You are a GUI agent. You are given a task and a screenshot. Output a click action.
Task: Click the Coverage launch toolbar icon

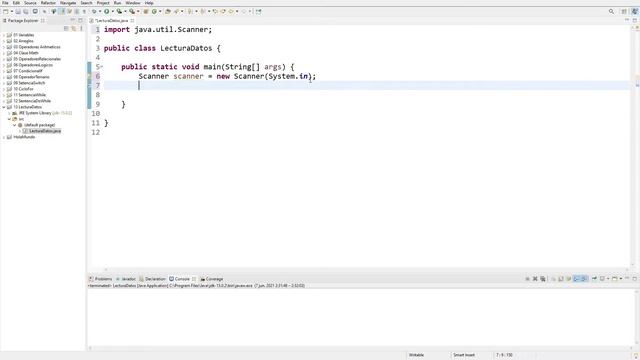[119, 11]
